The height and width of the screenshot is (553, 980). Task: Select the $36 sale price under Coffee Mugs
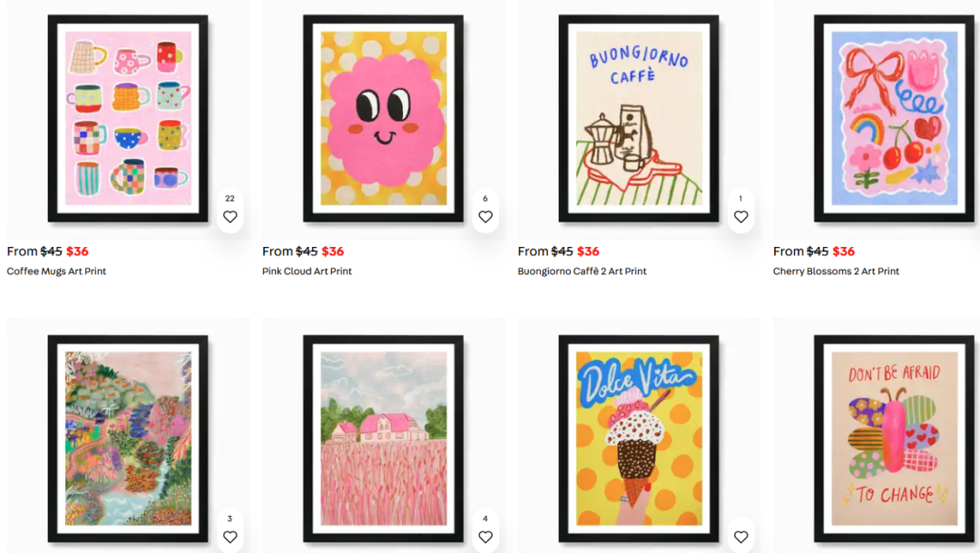pyautogui.click(x=77, y=252)
